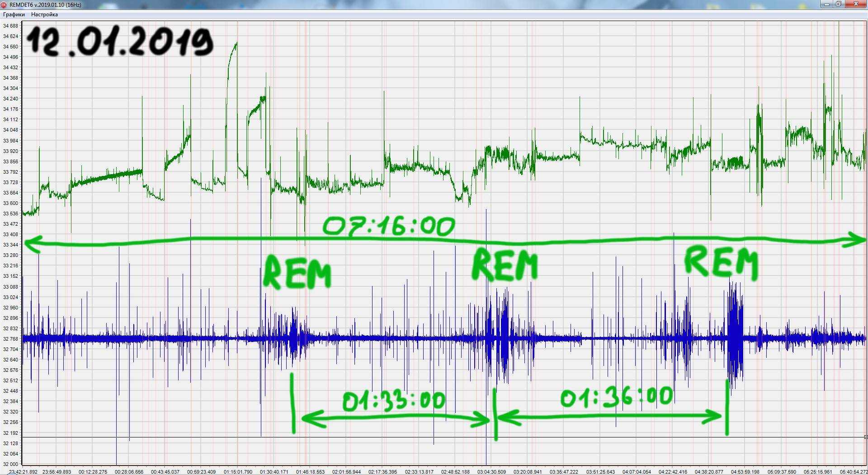This screenshot has height=475, width=868.
Task: Click the 32 768 baseline value on Y axis
Action: (10, 339)
